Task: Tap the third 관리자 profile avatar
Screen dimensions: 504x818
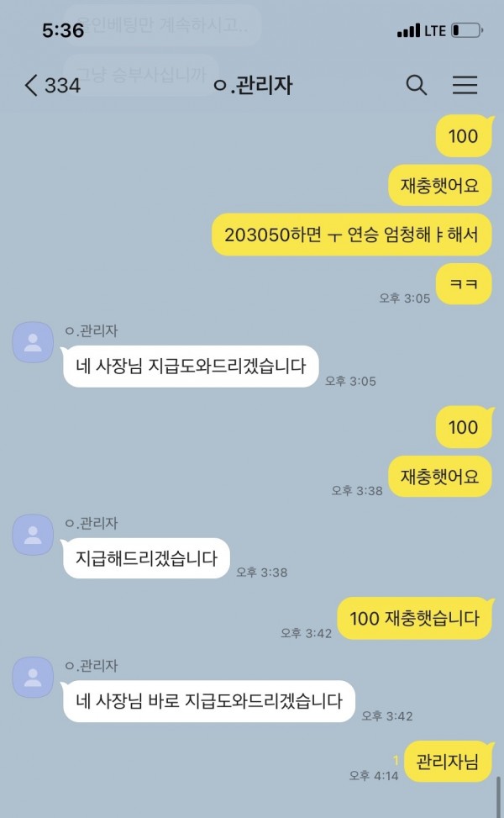Action: (x=33, y=677)
